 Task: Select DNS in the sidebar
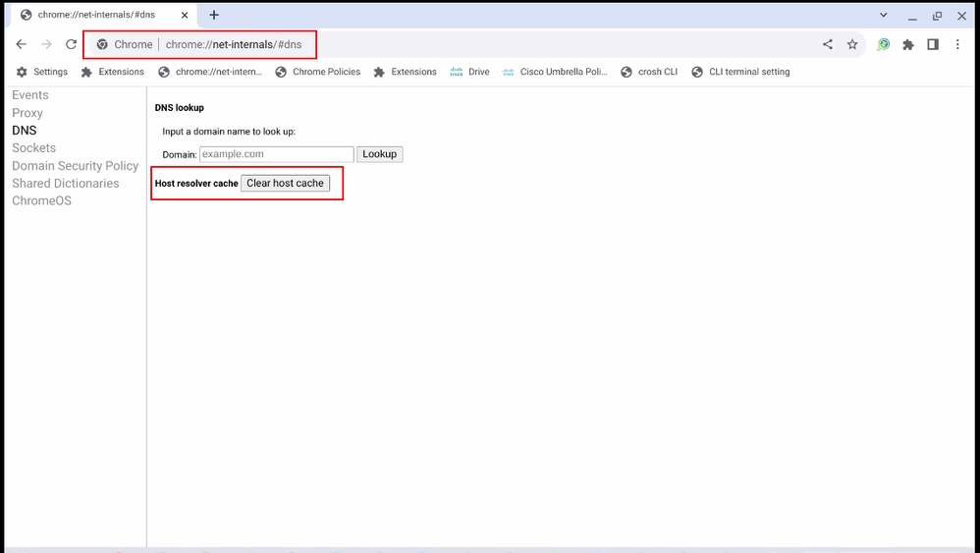25,131
